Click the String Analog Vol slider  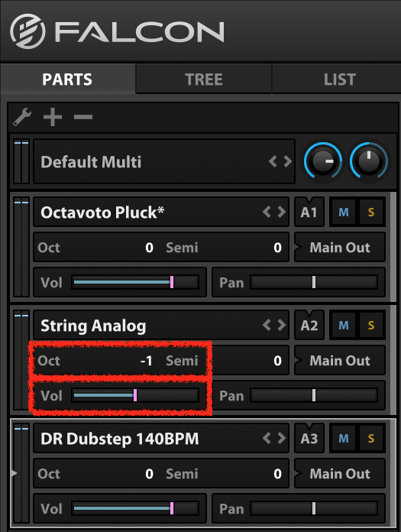pyautogui.click(x=135, y=396)
